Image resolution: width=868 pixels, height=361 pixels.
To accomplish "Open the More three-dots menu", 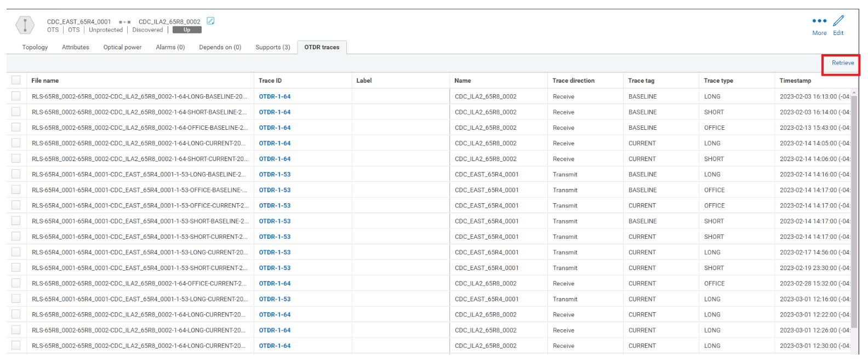I will [x=819, y=21].
